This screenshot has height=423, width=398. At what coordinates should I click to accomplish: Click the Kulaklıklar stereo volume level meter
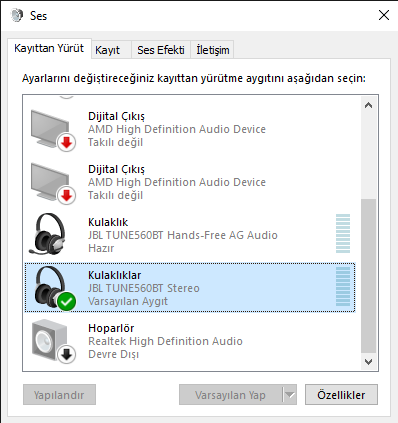coord(343,286)
